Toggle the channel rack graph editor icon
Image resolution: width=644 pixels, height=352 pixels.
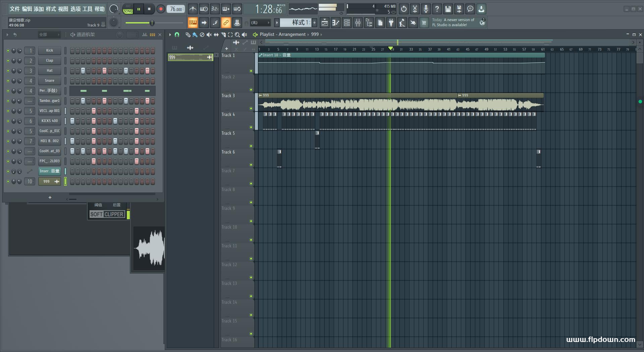point(145,35)
